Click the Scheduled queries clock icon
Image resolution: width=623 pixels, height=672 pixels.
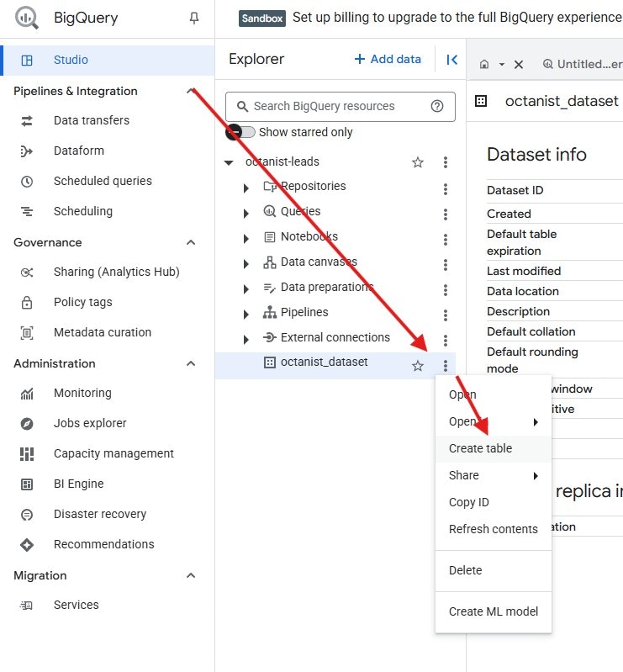tap(27, 182)
